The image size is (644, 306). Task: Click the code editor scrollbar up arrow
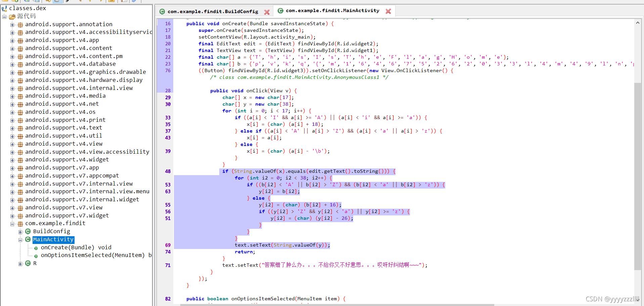pyautogui.click(x=638, y=23)
